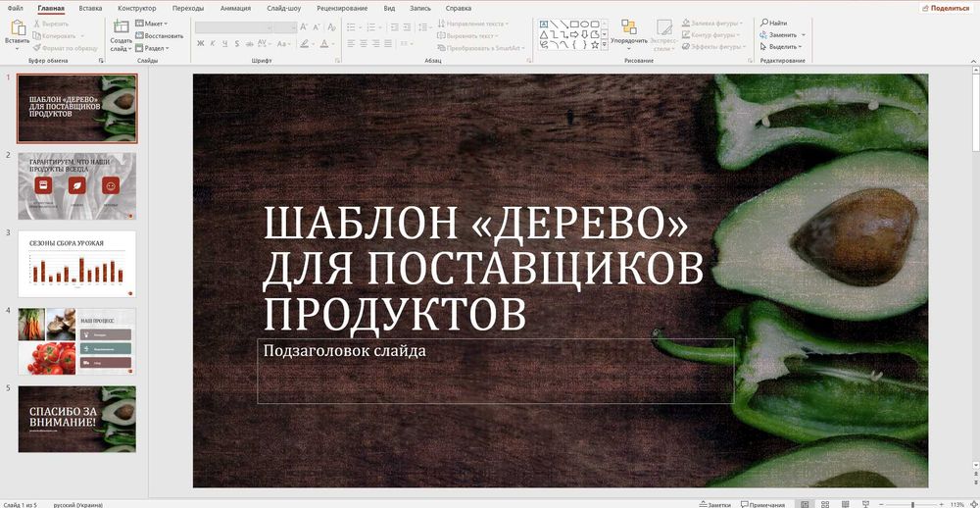Click the zoom slider handle

[912, 504]
